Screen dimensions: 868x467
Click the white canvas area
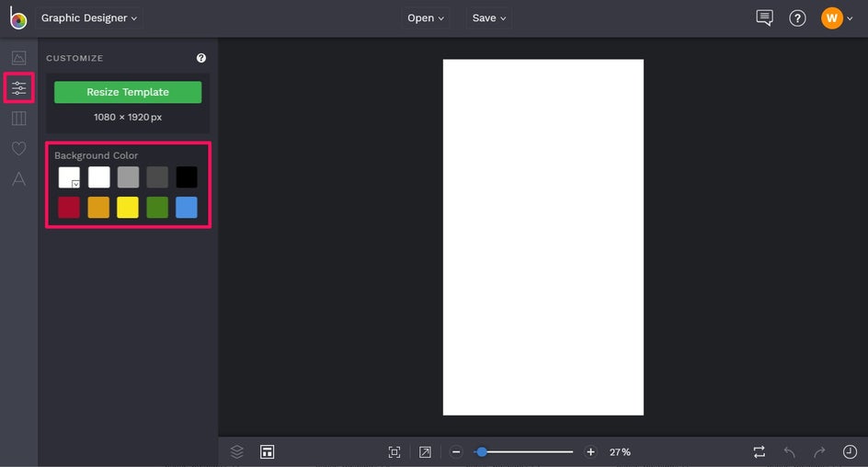pyautogui.click(x=543, y=237)
